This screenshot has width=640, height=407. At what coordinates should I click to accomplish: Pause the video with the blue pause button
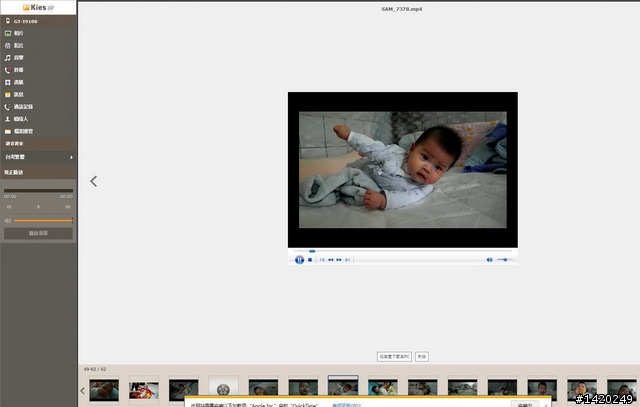(299, 260)
